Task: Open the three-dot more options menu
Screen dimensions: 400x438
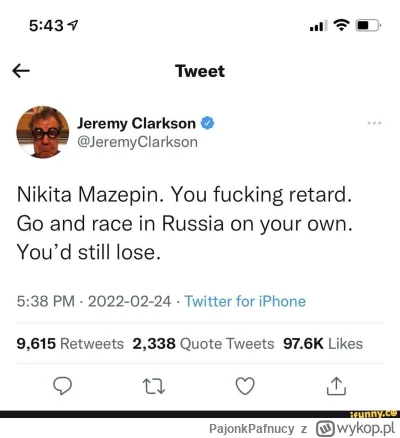Action: pos(374,123)
